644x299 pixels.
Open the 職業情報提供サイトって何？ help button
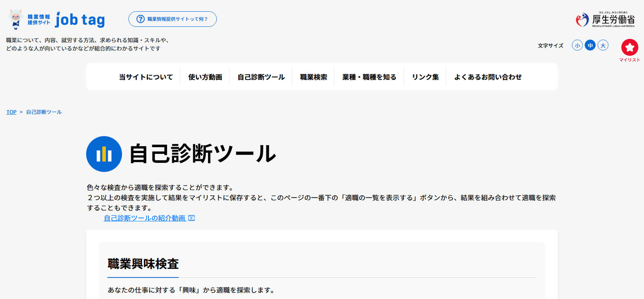coord(172,19)
